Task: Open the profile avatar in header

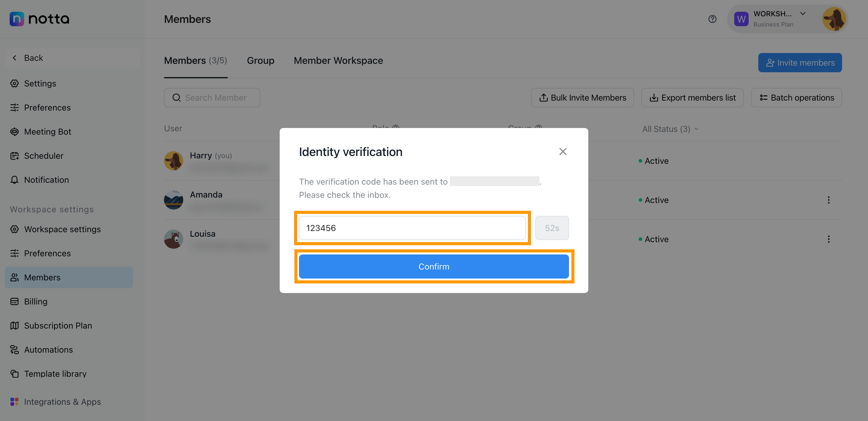Action: pyautogui.click(x=834, y=19)
